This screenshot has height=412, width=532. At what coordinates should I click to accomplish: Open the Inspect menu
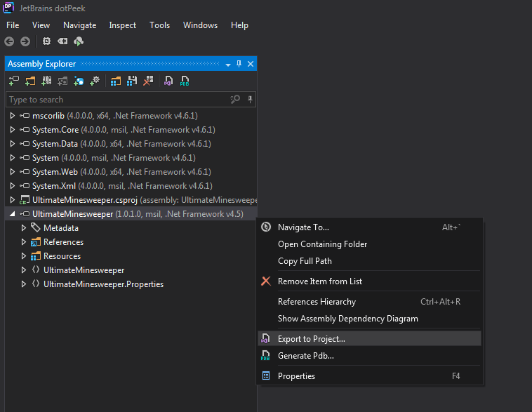(x=123, y=25)
